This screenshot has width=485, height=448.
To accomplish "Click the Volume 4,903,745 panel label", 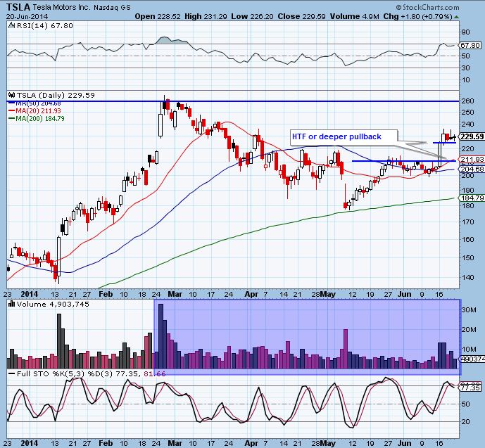I will (53, 305).
